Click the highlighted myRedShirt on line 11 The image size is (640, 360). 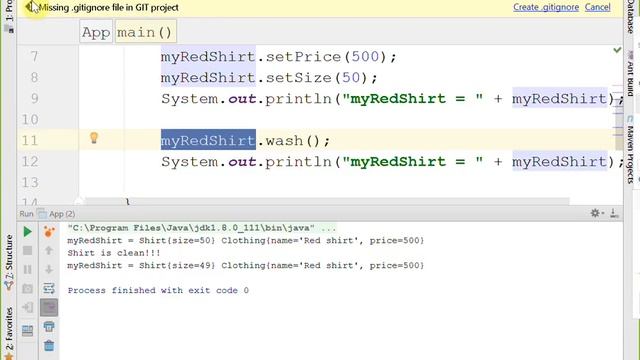click(x=208, y=140)
